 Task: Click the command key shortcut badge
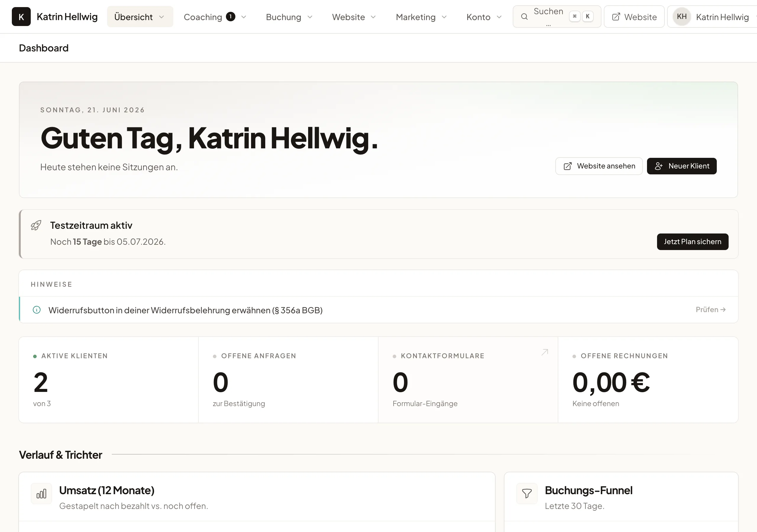coord(575,17)
